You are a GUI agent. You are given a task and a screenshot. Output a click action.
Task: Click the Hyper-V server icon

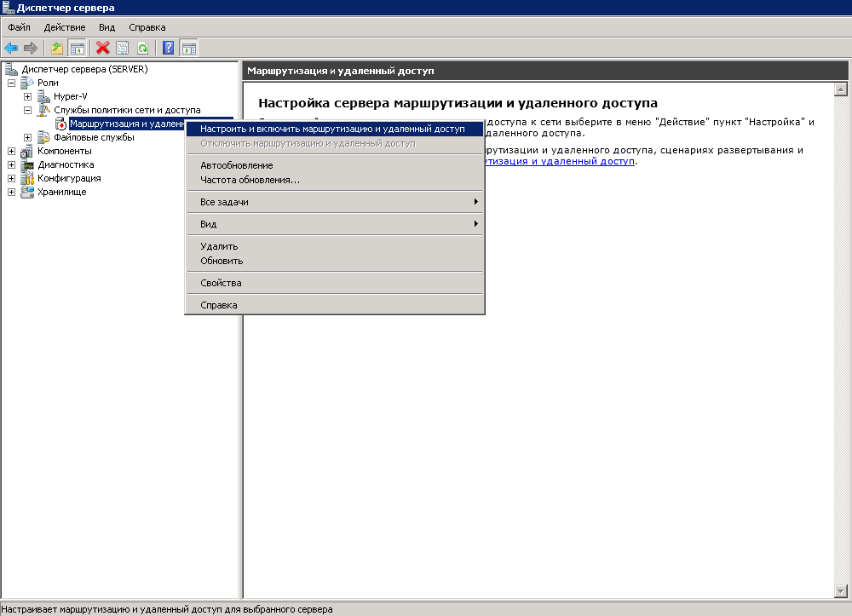[43, 96]
